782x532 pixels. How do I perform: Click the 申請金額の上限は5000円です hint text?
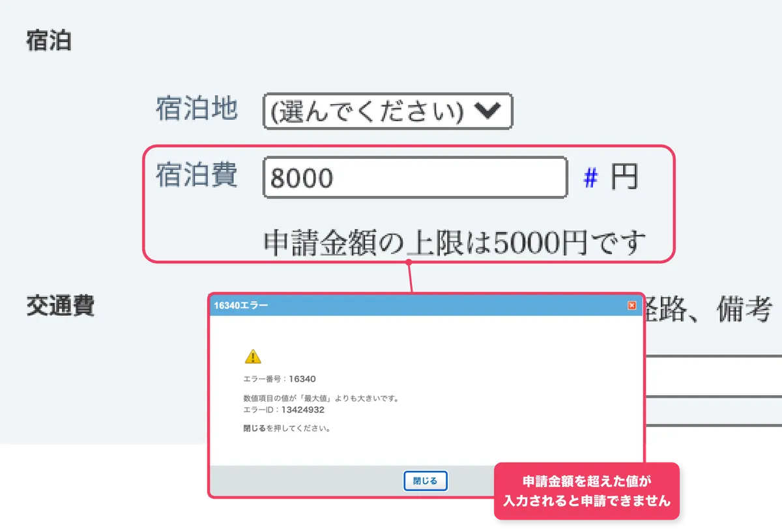(x=455, y=242)
